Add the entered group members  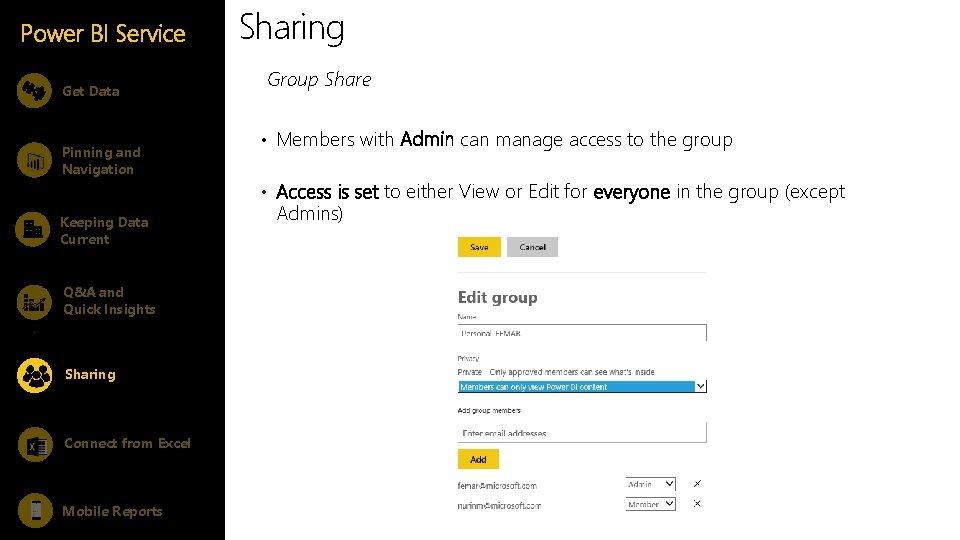pyautogui.click(x=478, y=459)
